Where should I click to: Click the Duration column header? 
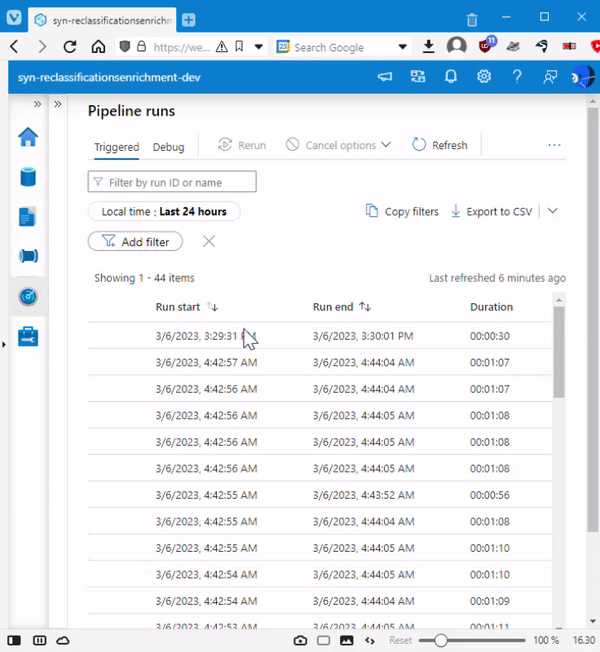click(x=491, y=307)
